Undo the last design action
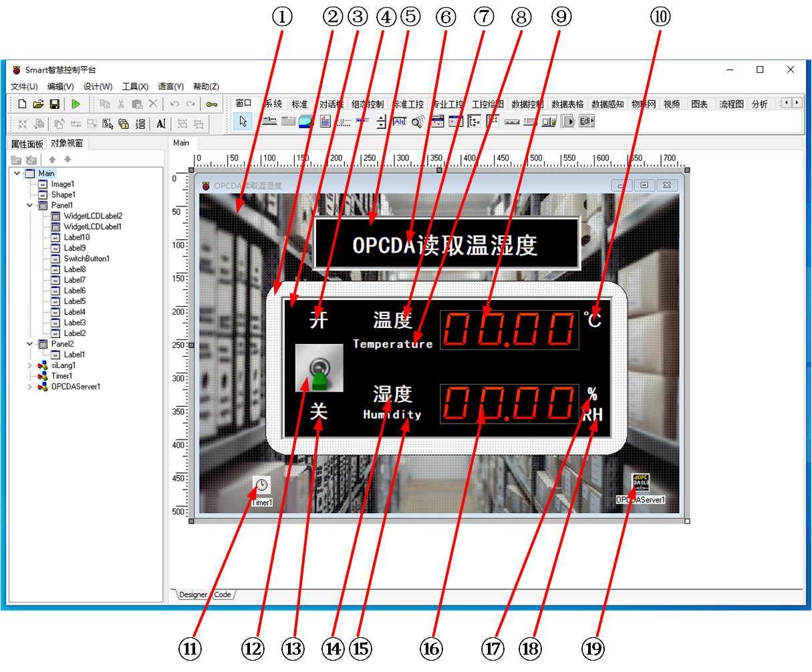The height and width of the screenshot is (672, 812). coord(174,104)
